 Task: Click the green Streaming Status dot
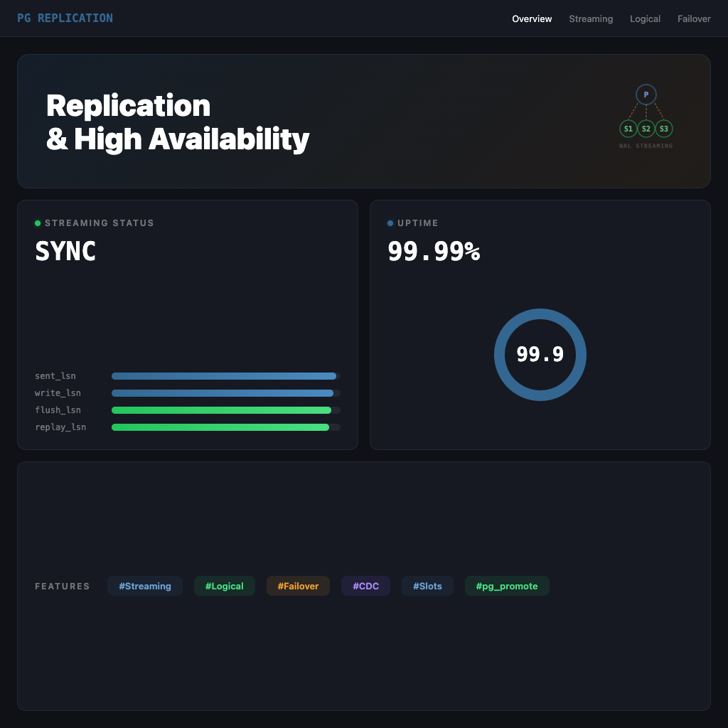pyautogui.click(x=38, y=223)
